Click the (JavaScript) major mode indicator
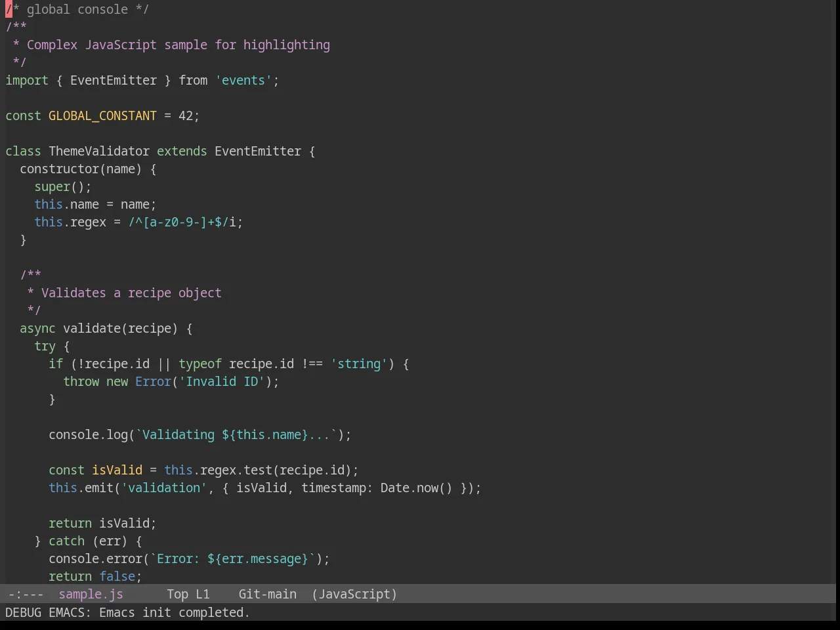Viewport: 840px width, 630px height. coord(354,594)
